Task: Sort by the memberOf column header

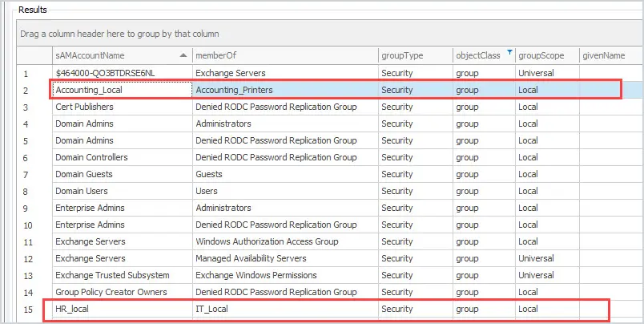Action: tap(285, 55)
